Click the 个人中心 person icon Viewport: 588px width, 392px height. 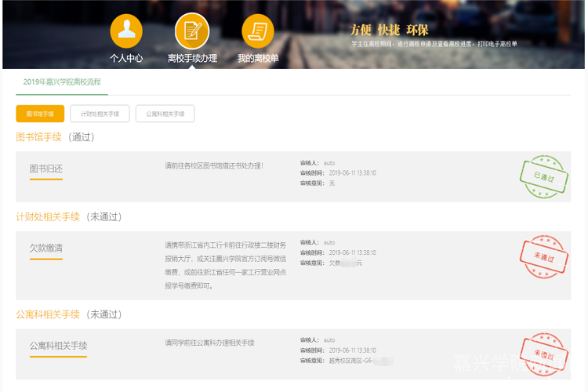tap(126, 31)
